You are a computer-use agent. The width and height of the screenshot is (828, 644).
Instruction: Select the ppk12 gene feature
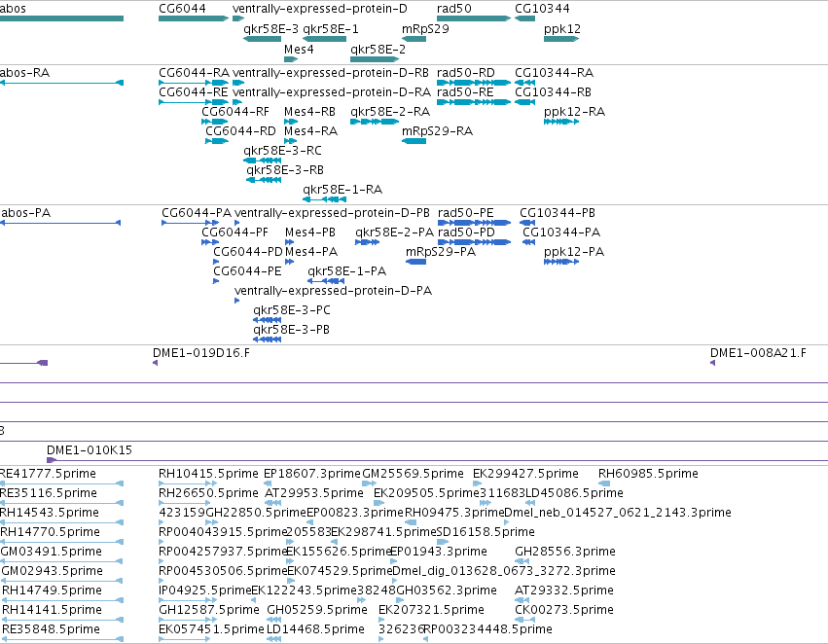coord(561,39)
